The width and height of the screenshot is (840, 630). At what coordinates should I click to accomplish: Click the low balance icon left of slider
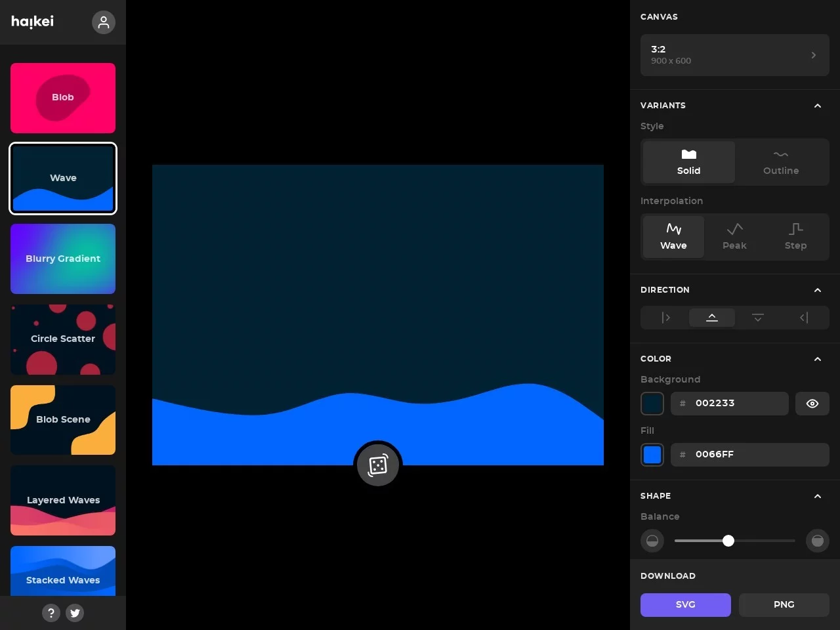coord(652,541)
